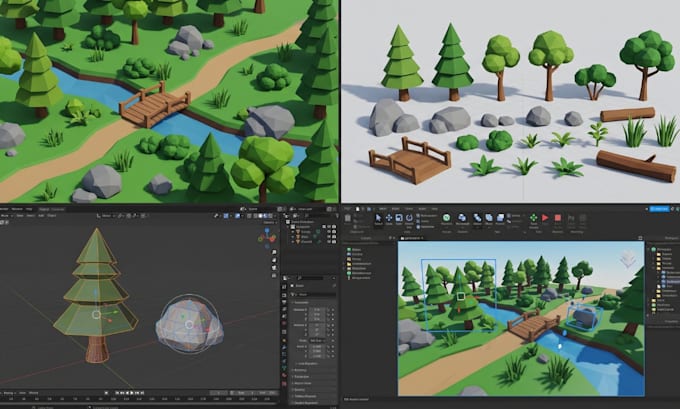Hide the collection via its eye icon in outliner
This screenshot has width=680, height=409.
click(x=329, y=226)
